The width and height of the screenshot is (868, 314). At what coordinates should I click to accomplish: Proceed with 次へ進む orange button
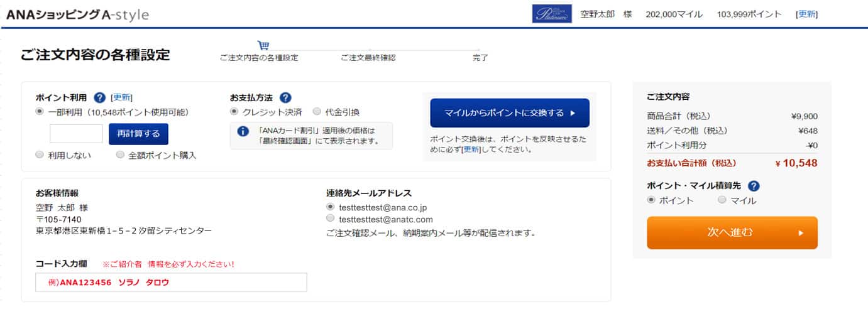click(x=732, y=232)
